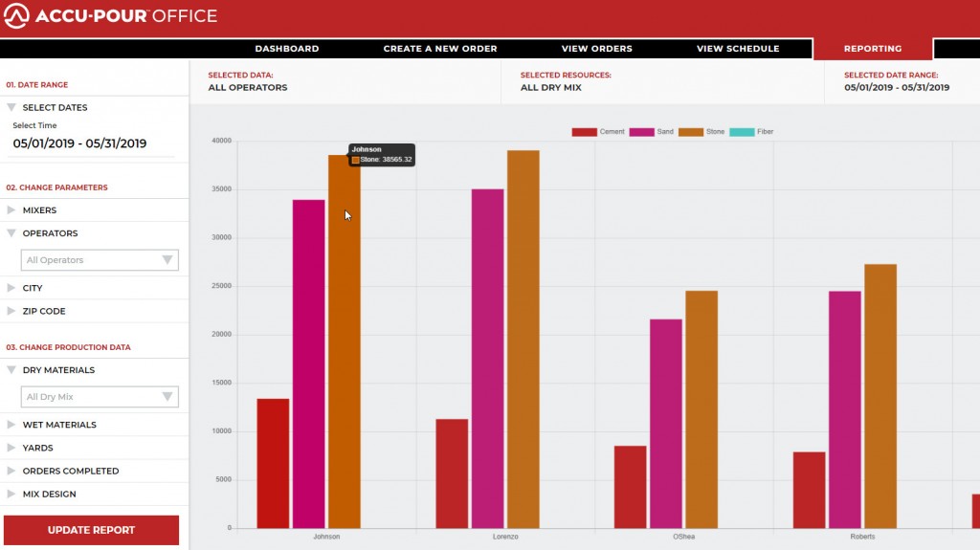This screenshot has height=550, width=980.
Task: Click Roberts' Stone bar in chart
Action: [x=880, y=396]
